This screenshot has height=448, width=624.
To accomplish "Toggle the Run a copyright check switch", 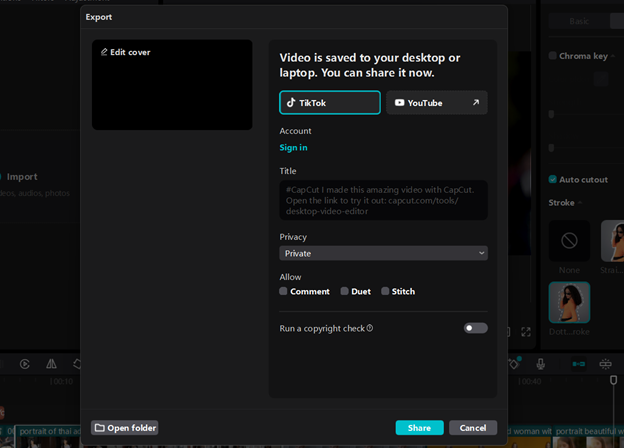I will point(476,328).
